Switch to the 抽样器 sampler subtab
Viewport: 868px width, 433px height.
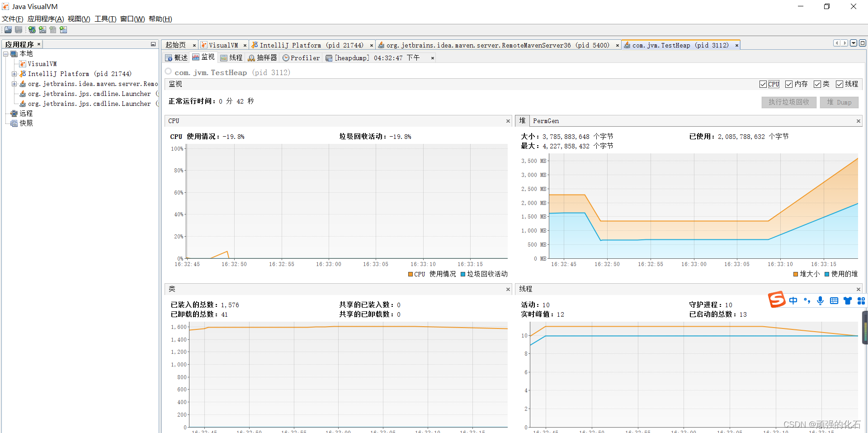262,58
